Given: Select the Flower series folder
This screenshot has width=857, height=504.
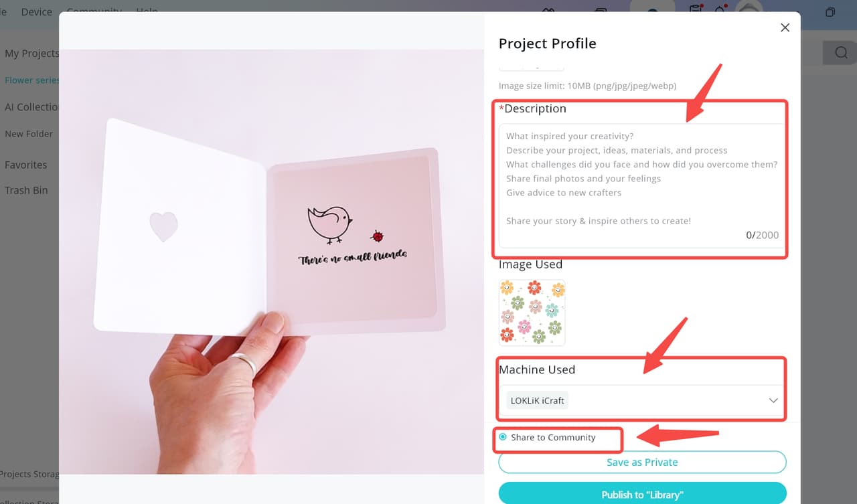Looking at the screenshot, I should [x=31, y=80].
